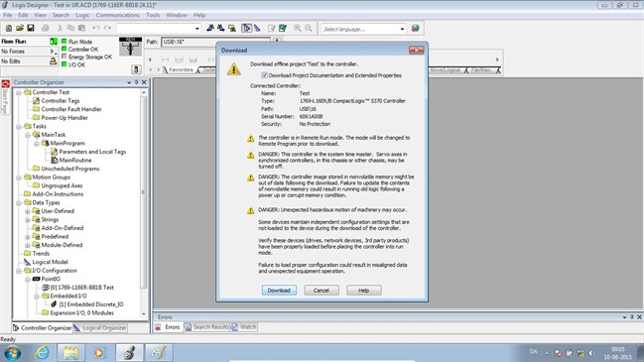The height and width of the screenshot is (362, 644).
Task: Close the Controller Organizer panel
Action: (144, 82)
